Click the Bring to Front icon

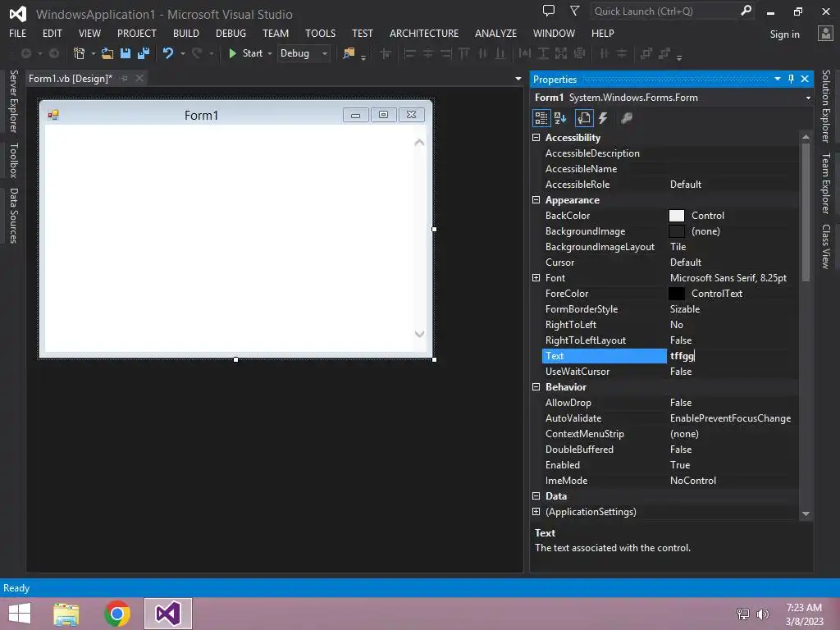point(646,53)
